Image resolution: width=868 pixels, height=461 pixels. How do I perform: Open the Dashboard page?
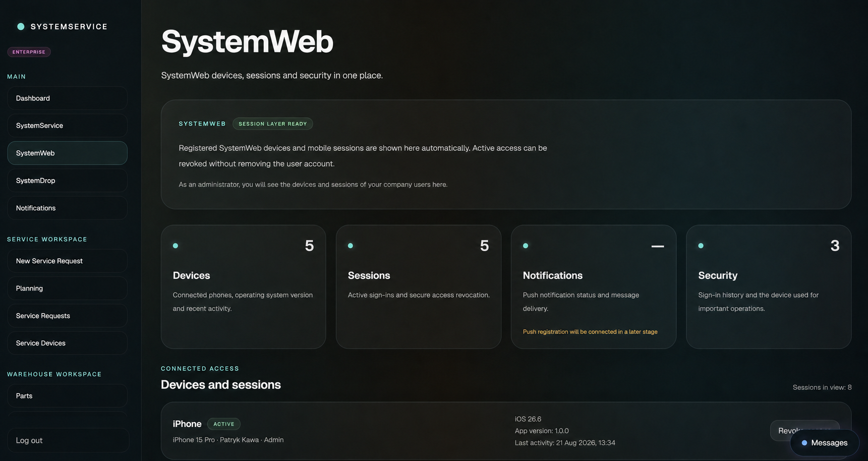[67, 98]
